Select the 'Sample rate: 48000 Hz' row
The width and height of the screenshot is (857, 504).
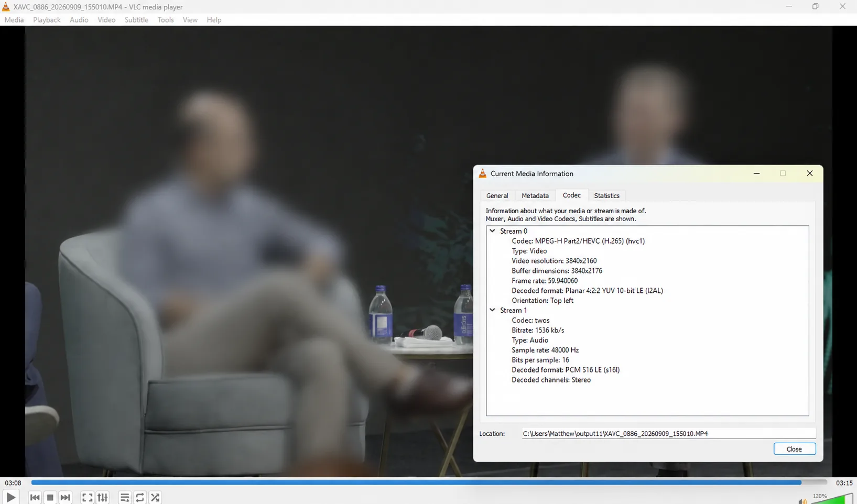[545, 350]
